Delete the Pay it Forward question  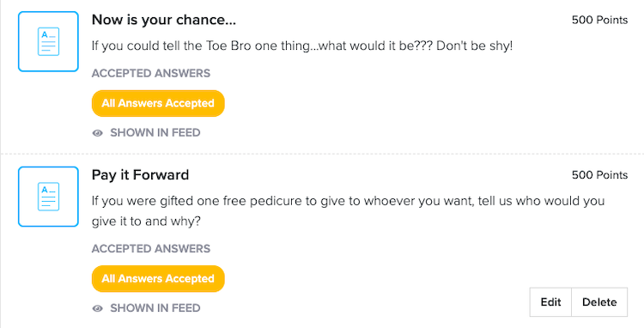599,302
